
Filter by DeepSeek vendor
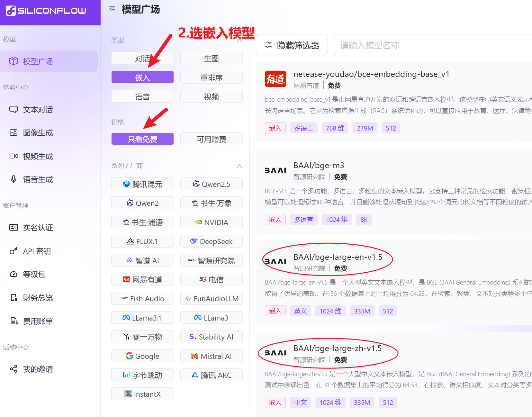(211, 241)
